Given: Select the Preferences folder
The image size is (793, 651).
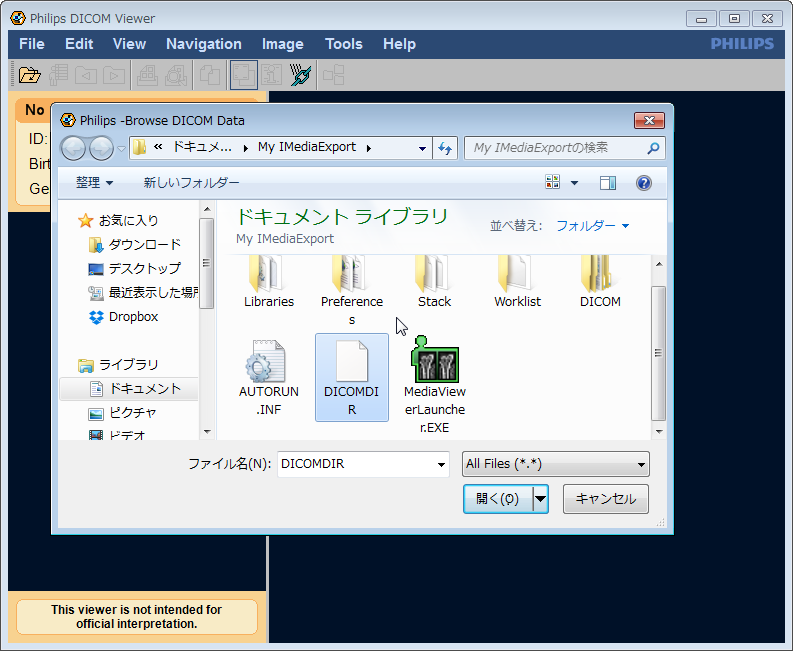Looking at the screenshot, I should click(x=351, y=291).
